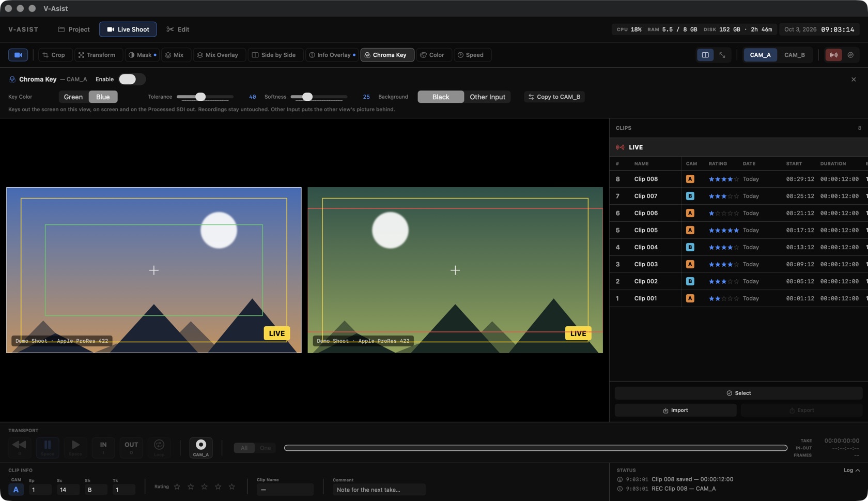Click the circular icon beside broadcast button
This screenshot has width=868, height=501.
click(x=850, y=55)
